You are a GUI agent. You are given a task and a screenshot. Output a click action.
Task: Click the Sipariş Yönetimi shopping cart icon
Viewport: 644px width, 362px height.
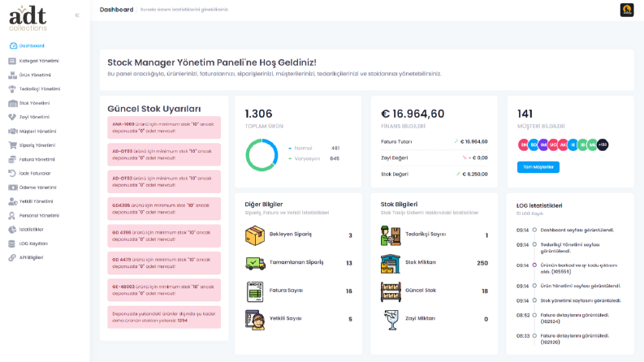[12, 145]
